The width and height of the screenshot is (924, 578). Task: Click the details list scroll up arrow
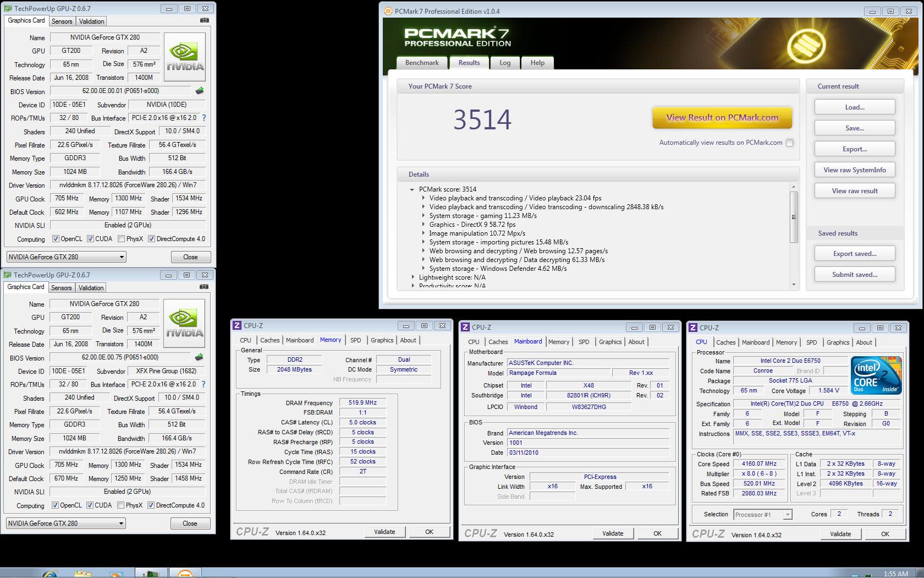pyautogui.click(x=794, y=187)
